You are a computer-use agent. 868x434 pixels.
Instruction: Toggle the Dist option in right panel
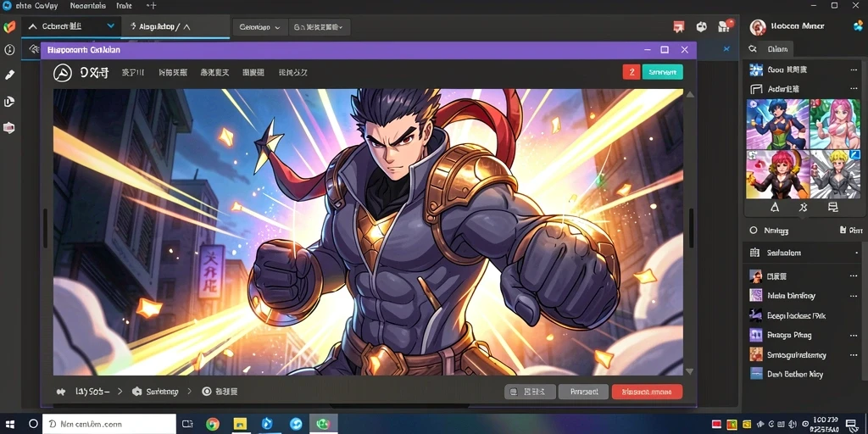(x=851, y=230)
